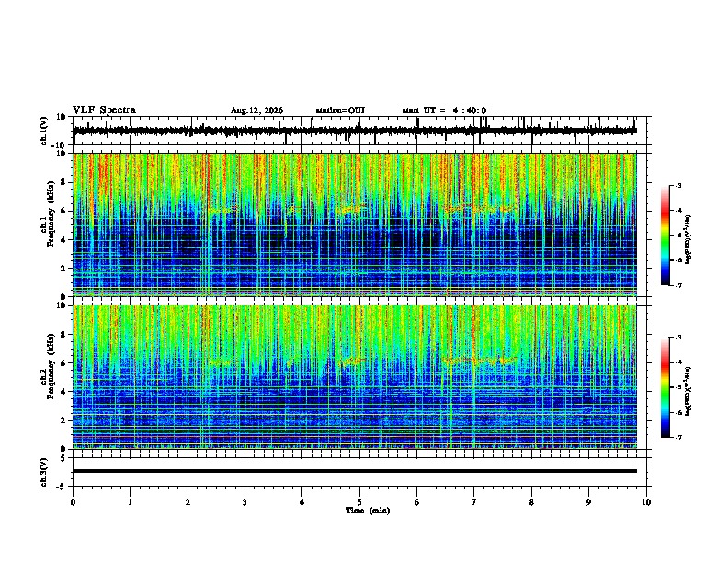This screenshot has height=563, width=728.
Task: Click time-axis tick label "4"
Action: click(302, 502)
